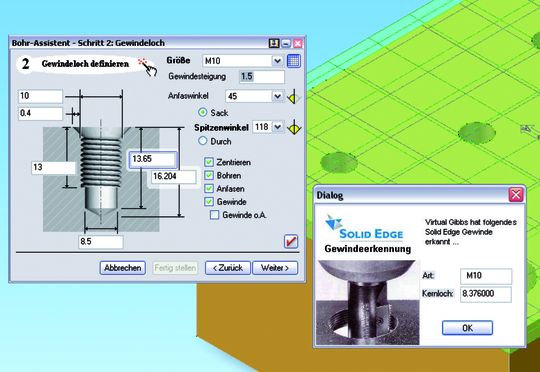Expand the Spitzenwinkel 118 dropdown
The height and width of the screenshot is (372, 540).
278,127
